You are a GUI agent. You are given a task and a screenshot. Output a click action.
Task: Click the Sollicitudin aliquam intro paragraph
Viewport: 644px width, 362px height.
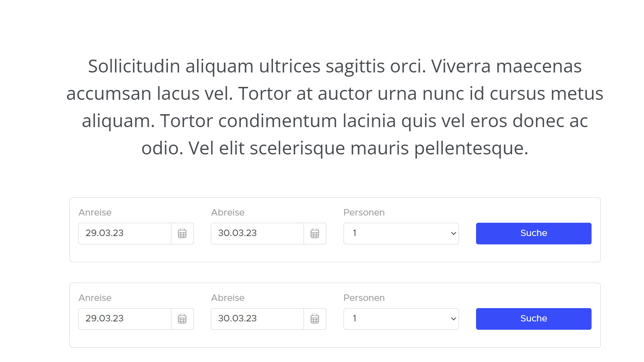click(x=335, y=107)
